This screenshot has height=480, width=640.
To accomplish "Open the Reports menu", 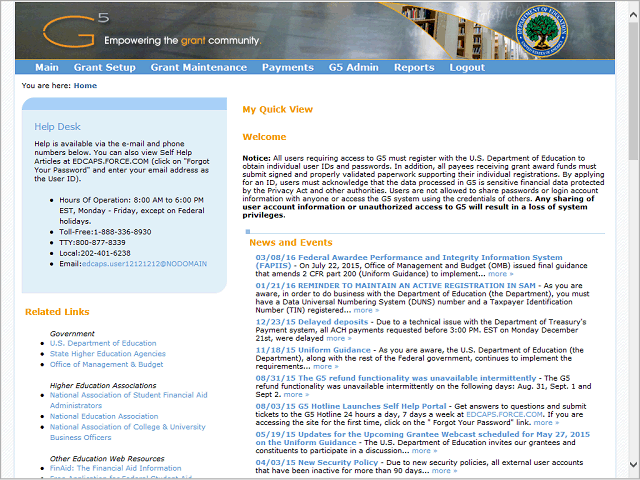I will [x=414, y=67].
